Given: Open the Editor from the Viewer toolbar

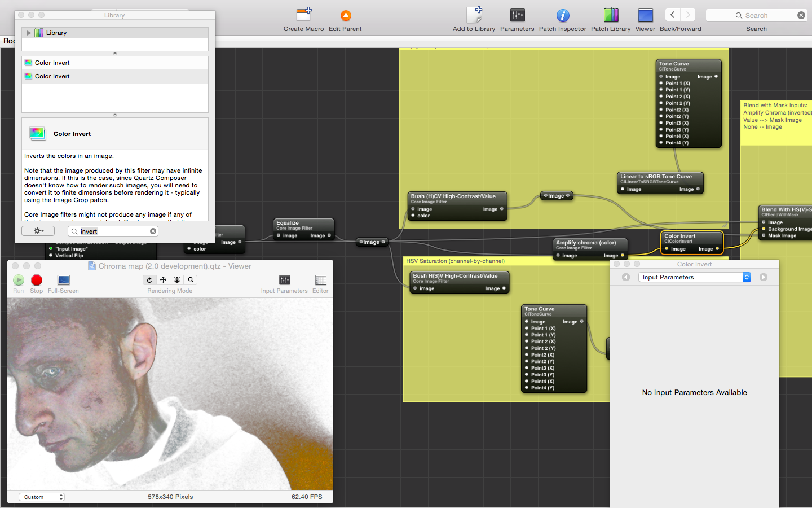Looking at the screenshot, I should 321,280.
